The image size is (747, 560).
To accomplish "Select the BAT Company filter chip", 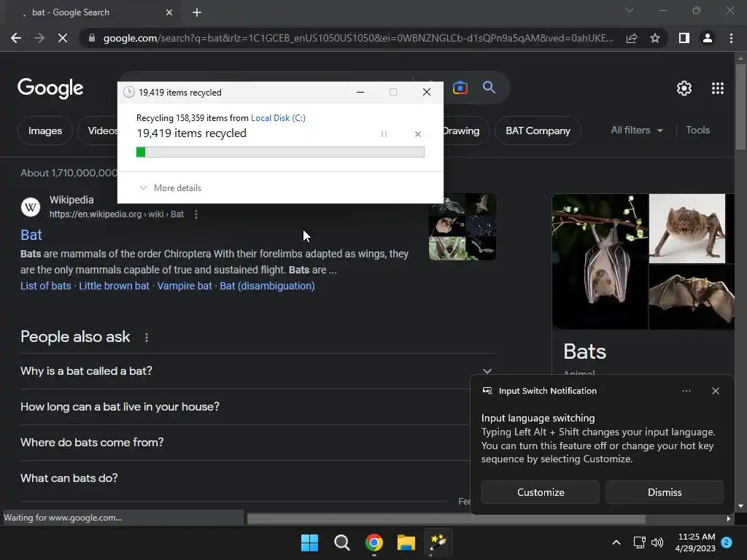I will (538, 131).
